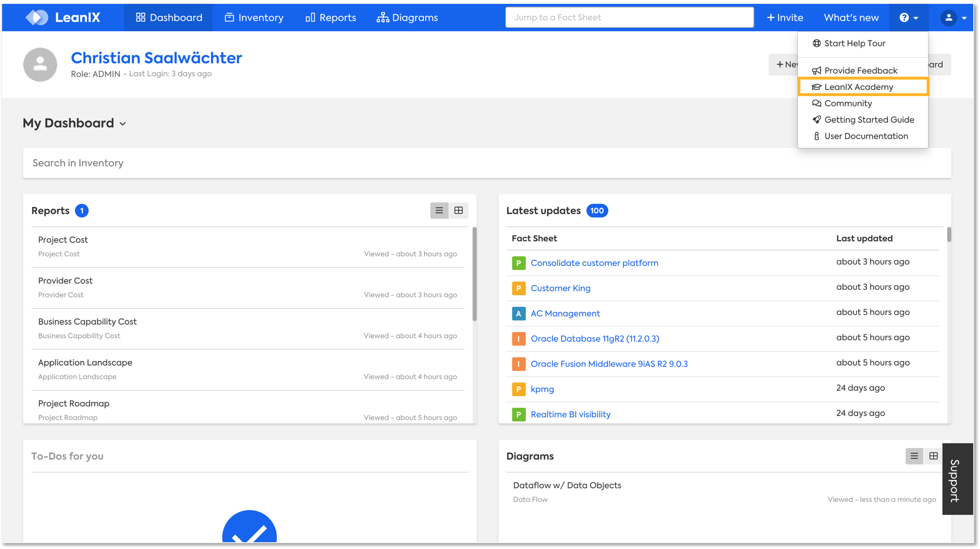Click the user profile avatar image
This screenshot has height=549, width=980.
[40, 65]
